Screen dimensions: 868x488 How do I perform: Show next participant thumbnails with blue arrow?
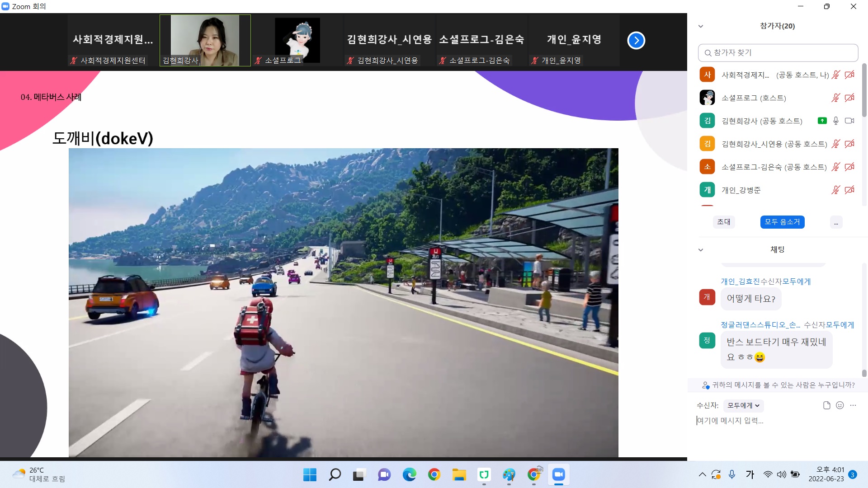point(636,41)
